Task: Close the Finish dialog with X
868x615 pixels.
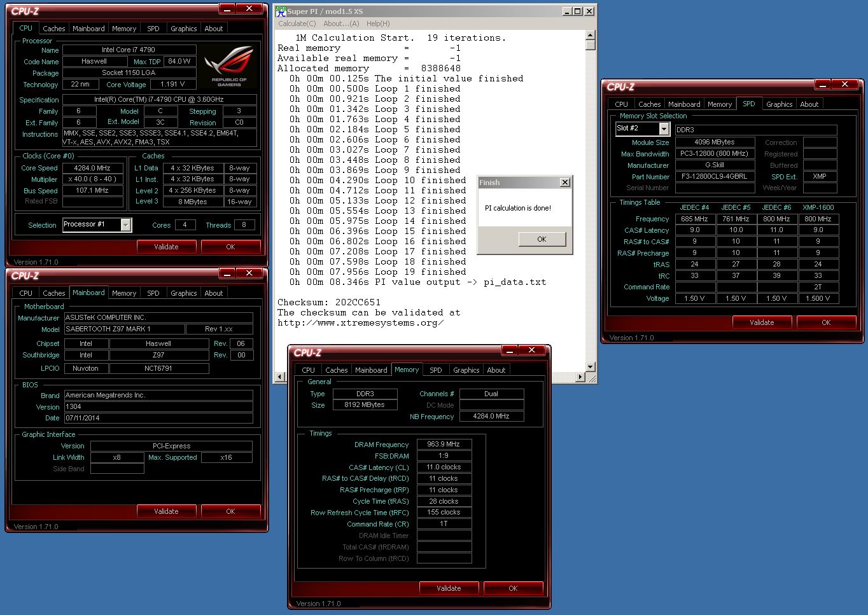Action: click(x=564, y=183)
